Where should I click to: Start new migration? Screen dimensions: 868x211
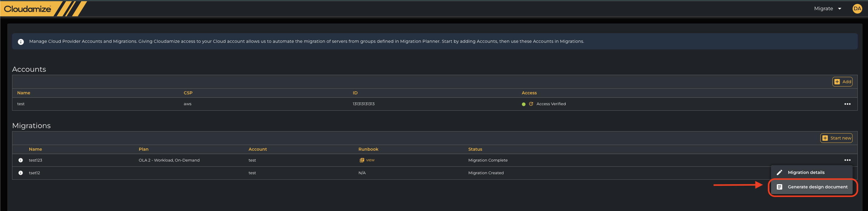coord(836,138)
